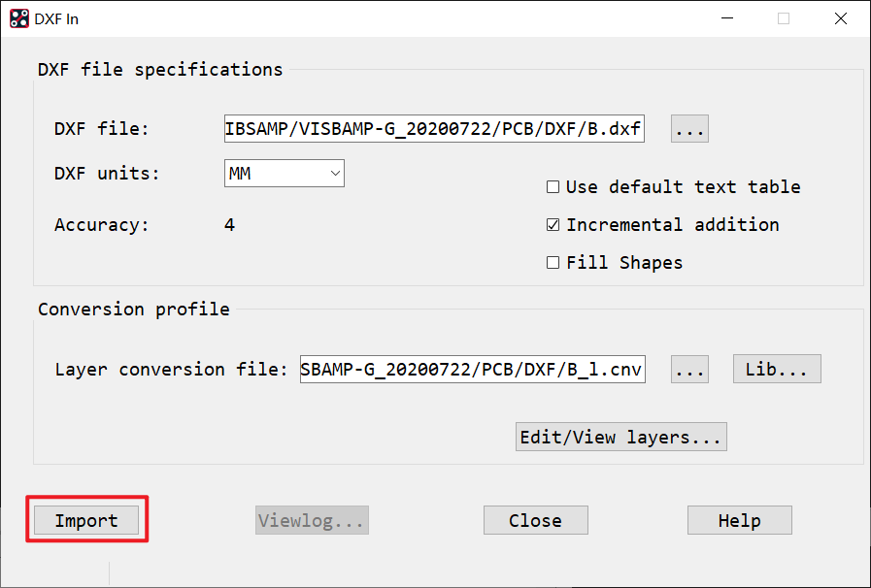Close the dialog using the title bar X
871x588 pixels.
840,18
